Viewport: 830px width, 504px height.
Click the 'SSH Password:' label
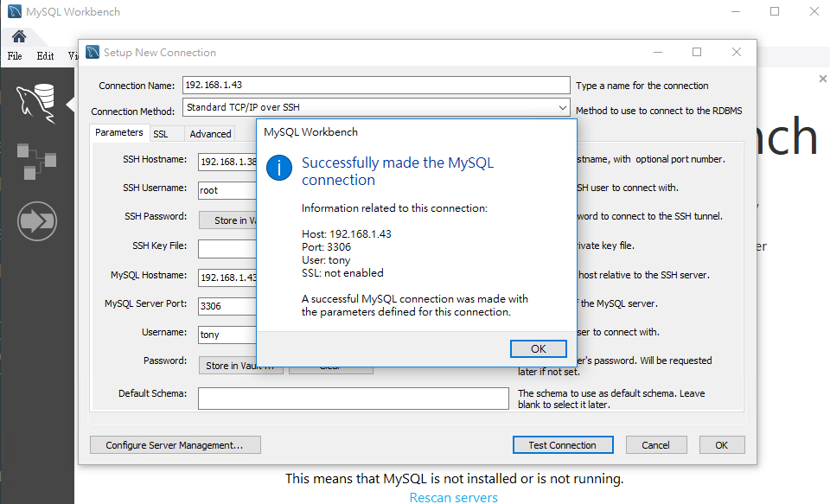pyautogui.click(x=156, y=216)
